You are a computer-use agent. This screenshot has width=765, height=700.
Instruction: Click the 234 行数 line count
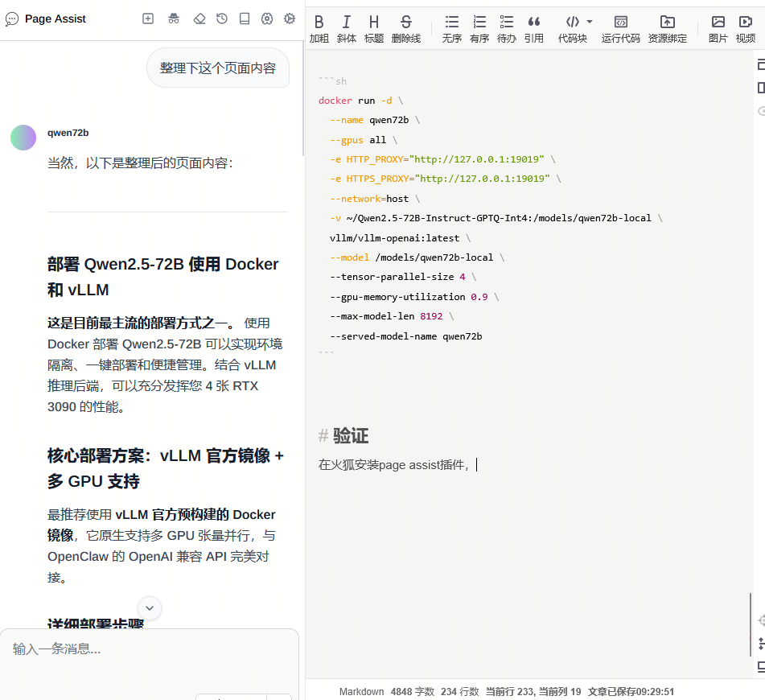click(x=460, y=692)
